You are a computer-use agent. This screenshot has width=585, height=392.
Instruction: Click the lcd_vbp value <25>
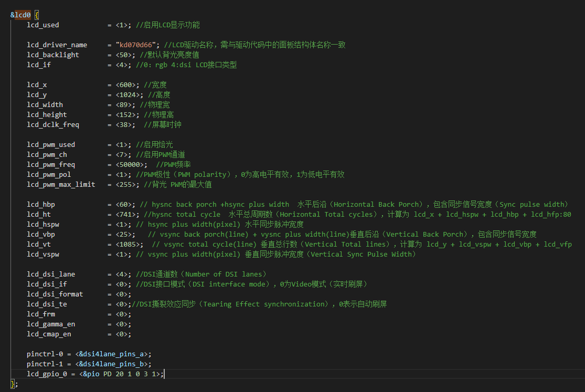(123, 235)
